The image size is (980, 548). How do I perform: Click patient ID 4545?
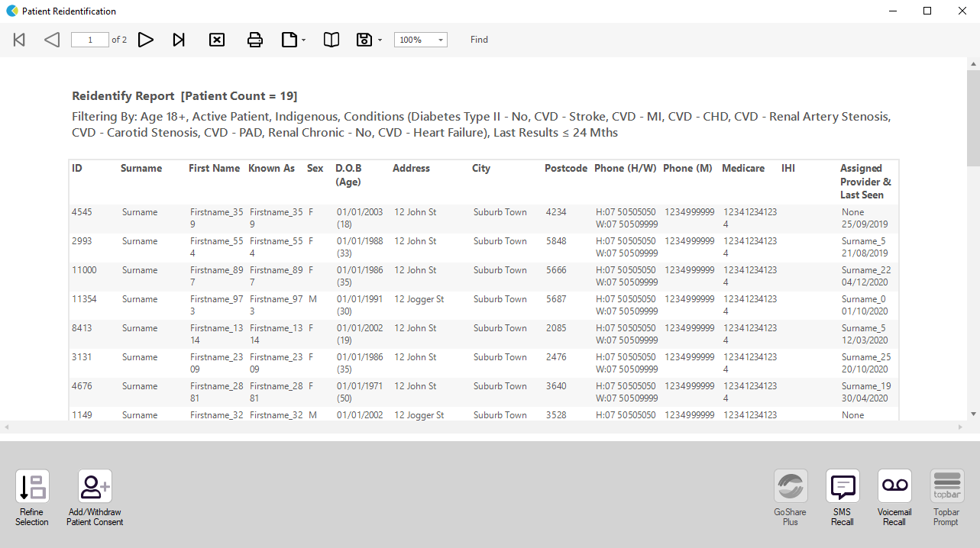point(82,212)
